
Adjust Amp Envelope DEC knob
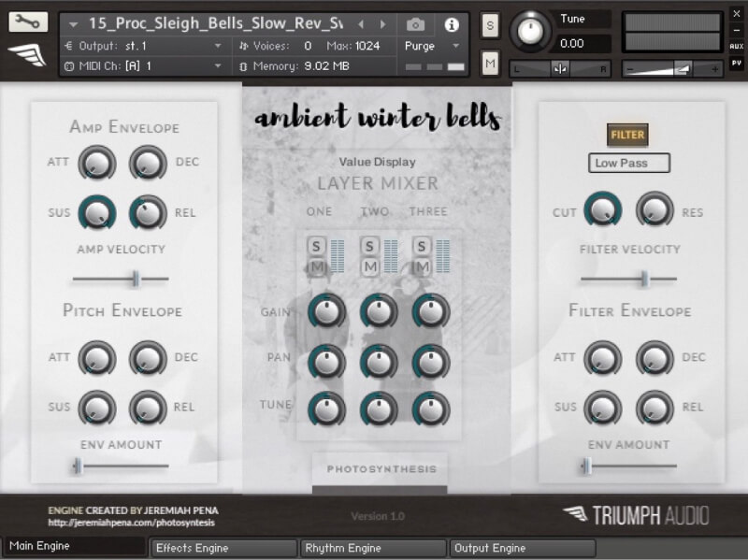(x=148, y=163)
